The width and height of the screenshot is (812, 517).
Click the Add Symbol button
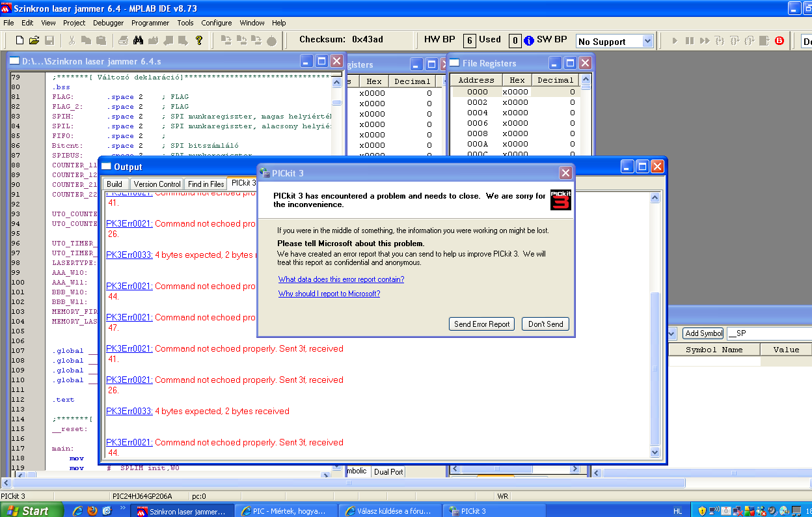click(x=703, y=333)
